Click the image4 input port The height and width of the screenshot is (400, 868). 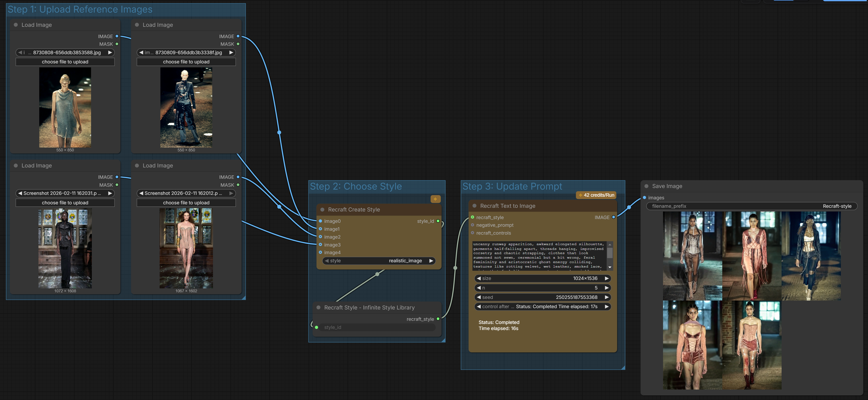pos(320,252)
